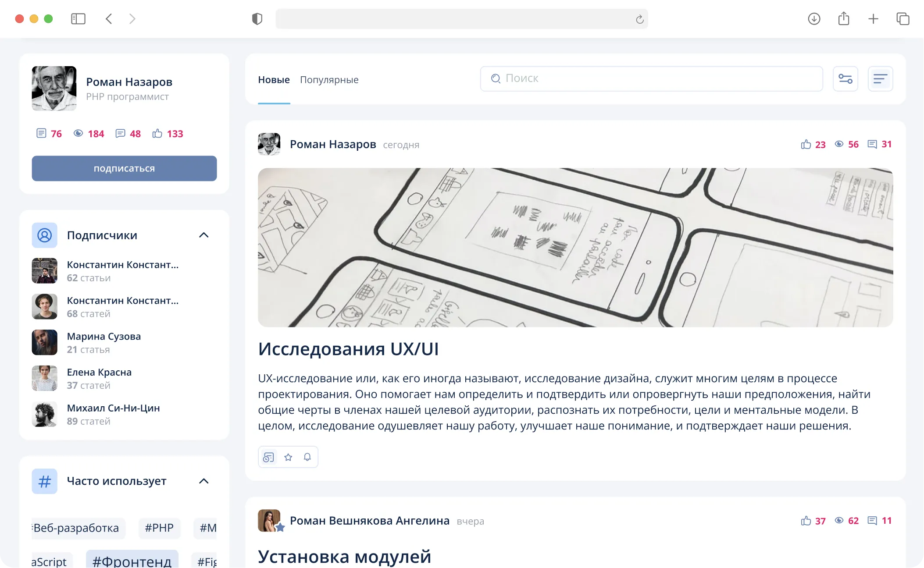This screenshot has height=568, width=924.
Task: Collapse the Часто использует section
Action: (203, 481)
